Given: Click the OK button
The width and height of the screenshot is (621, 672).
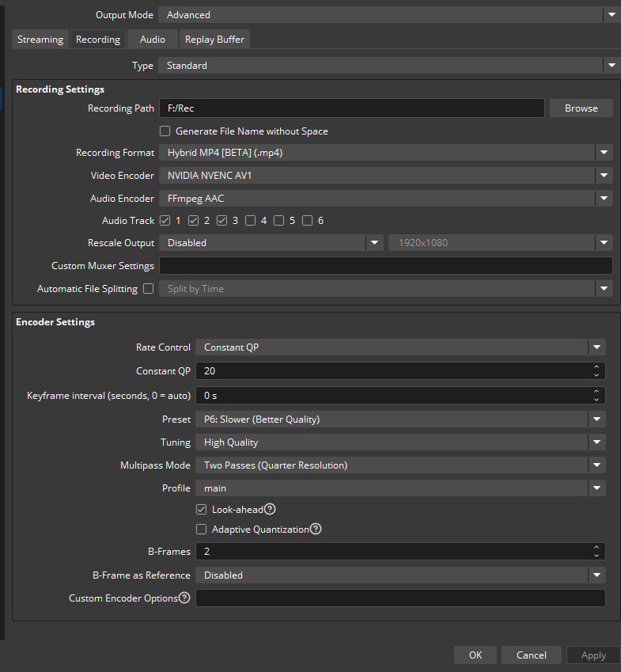Looking at the screenshot, I should coord(475,655).
